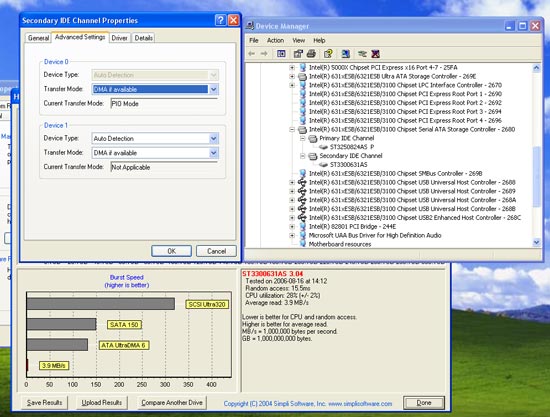Expand the Ultra ATA Storage Controller node
This screenshot has height=417, width=550.
coord(292,76)
